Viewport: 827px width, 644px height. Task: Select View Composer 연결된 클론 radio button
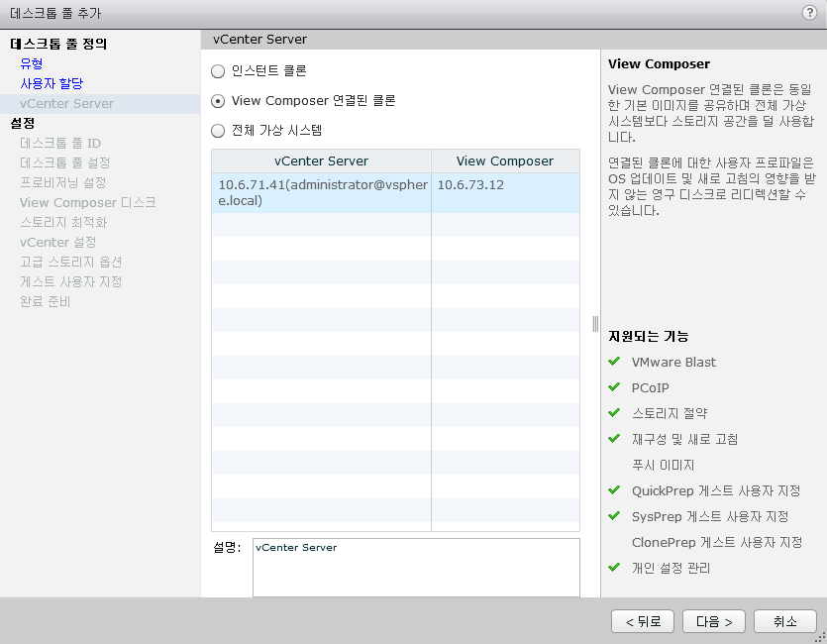[x=218, y=101]
